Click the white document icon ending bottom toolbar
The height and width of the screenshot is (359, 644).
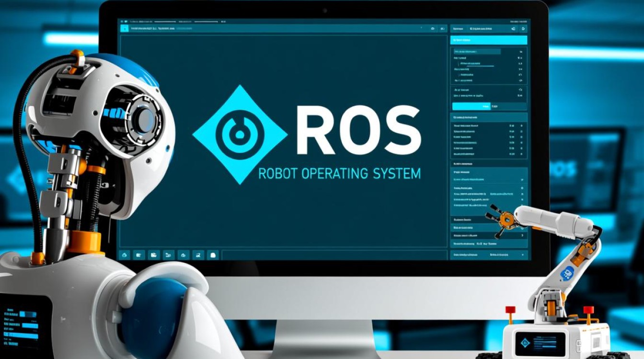click(x=213, y=255)
